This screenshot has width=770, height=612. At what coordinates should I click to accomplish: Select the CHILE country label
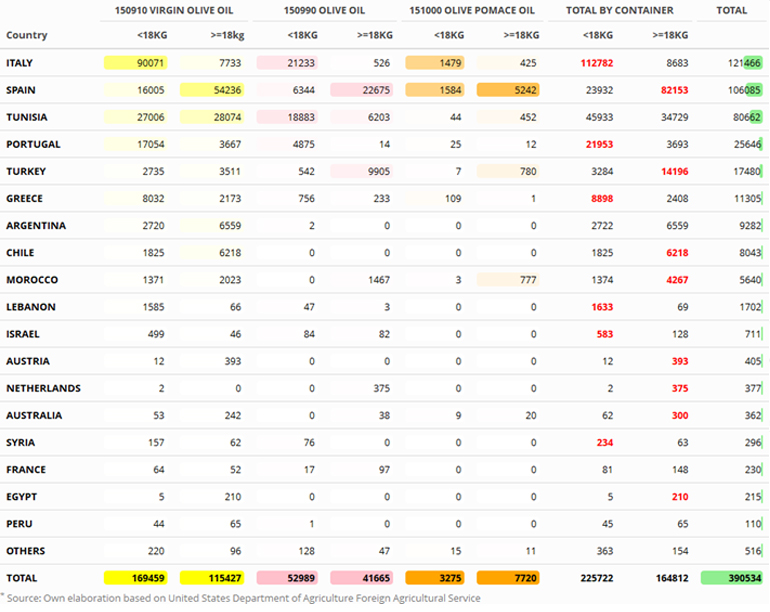tap(20, 252)
